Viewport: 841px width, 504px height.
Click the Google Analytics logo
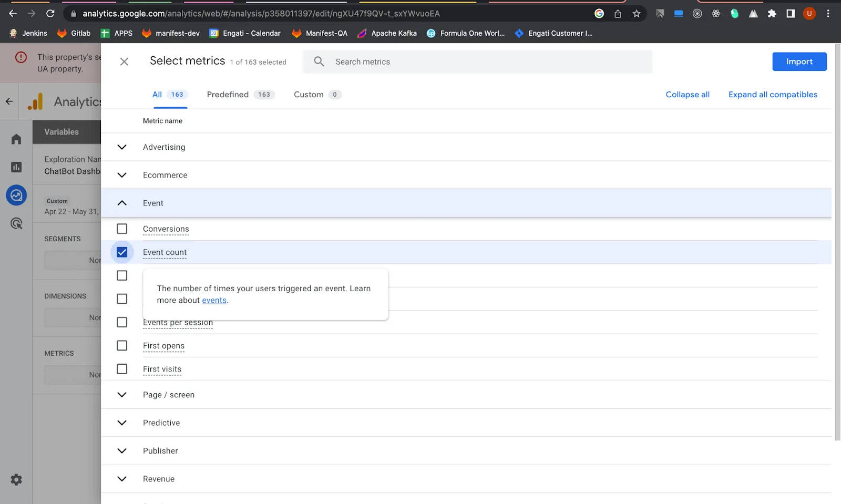pyautogui.click(x=35, y=101)
